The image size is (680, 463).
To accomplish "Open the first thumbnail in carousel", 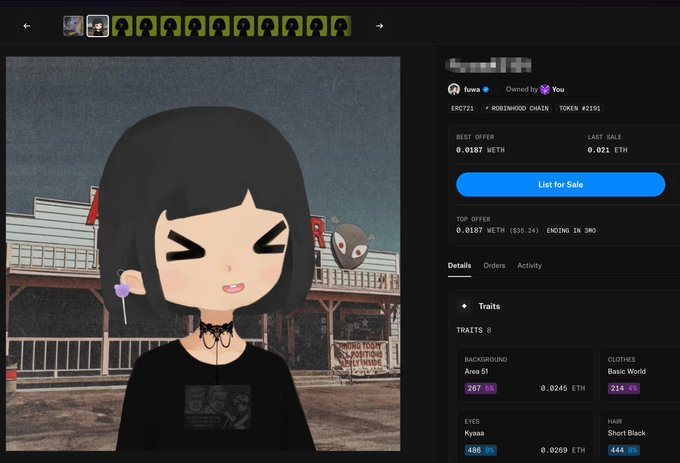I will (73, 26).
